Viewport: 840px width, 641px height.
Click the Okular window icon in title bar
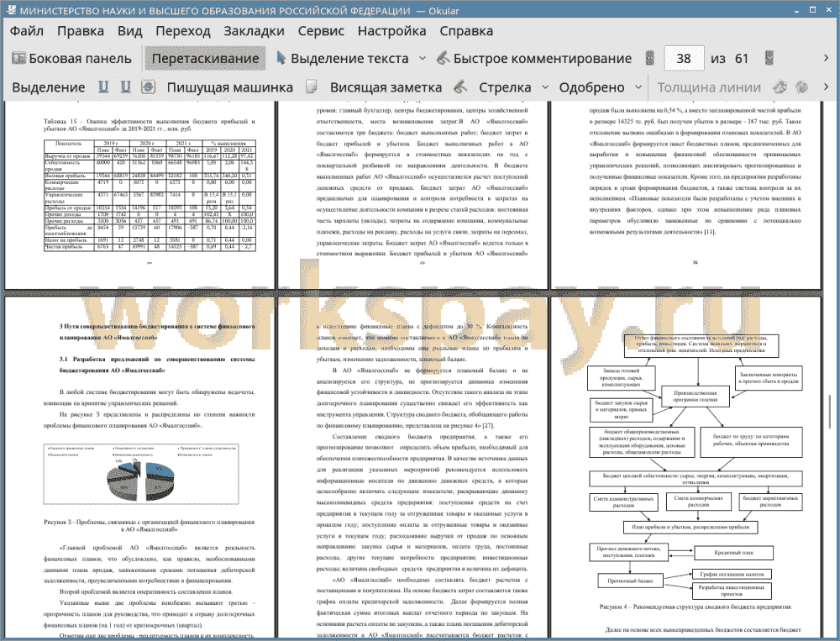(11, 10)
